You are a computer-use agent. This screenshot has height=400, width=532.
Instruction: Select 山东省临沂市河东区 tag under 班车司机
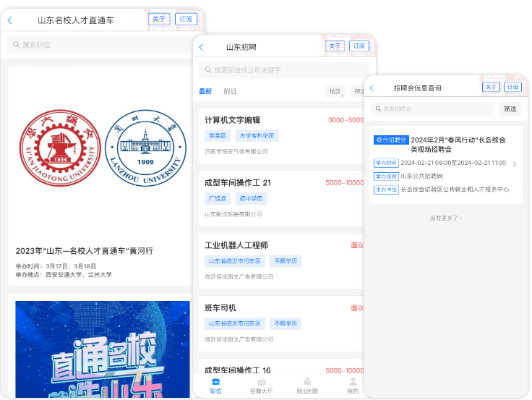[x=235, y=323]
